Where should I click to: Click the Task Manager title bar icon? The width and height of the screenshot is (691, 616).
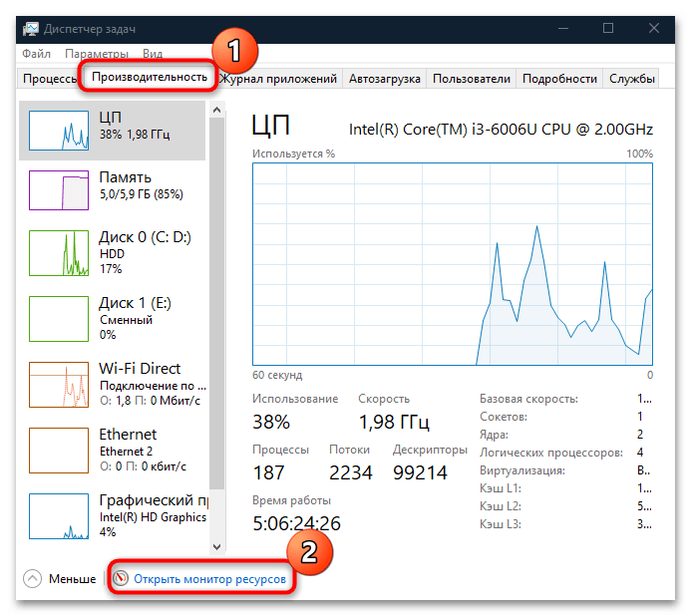coord(31,29)
